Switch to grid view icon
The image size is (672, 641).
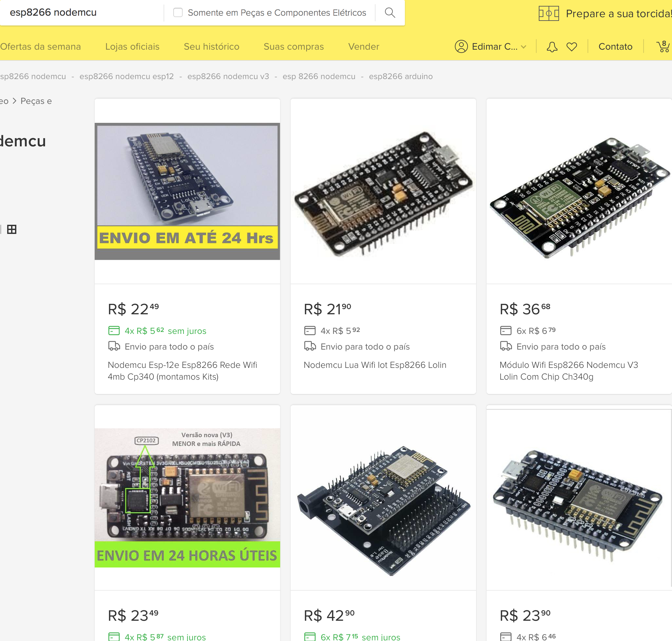(x=12, y=230)
